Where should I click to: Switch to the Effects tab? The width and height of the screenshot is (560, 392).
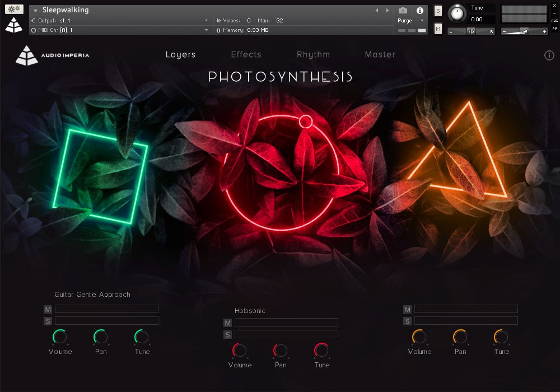(x=246, y=55)
